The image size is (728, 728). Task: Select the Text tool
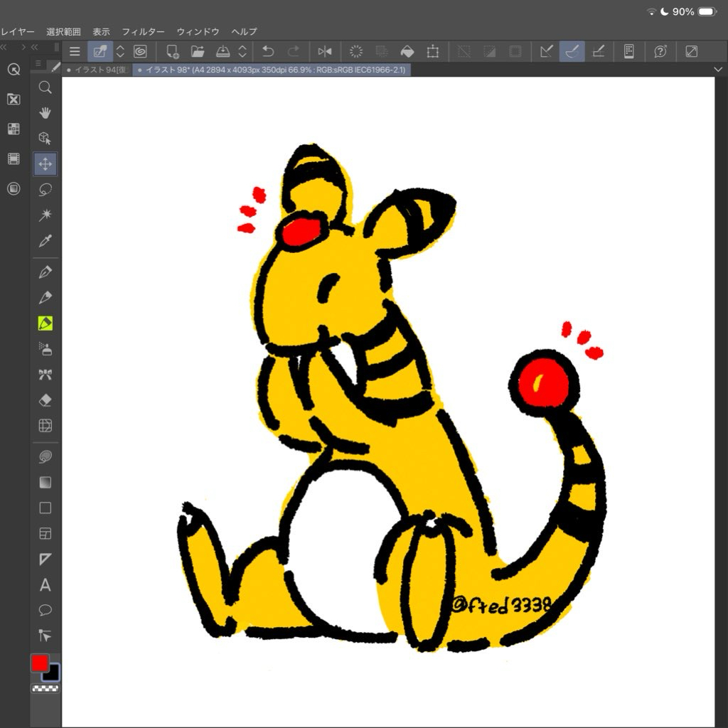click(x=45, y=585)
